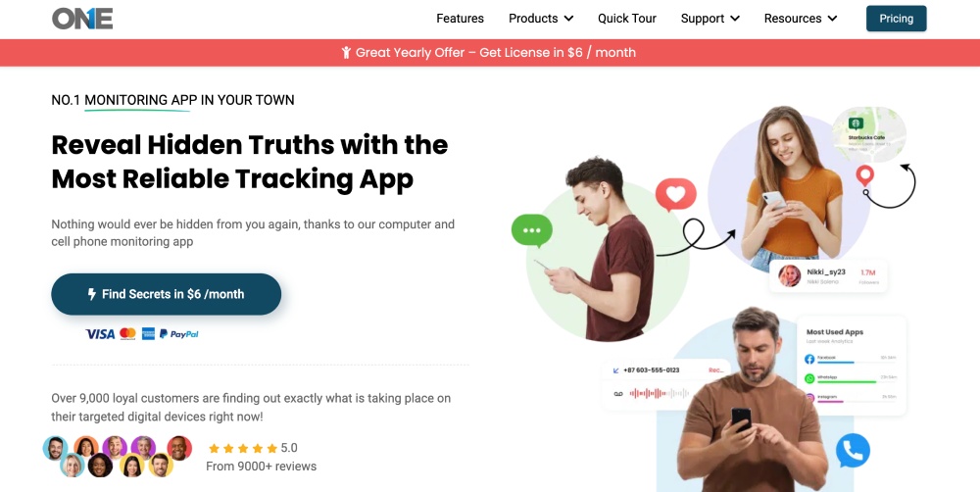
Task: Expand the Products dropdown menu
Action: [x=541, y=18]
